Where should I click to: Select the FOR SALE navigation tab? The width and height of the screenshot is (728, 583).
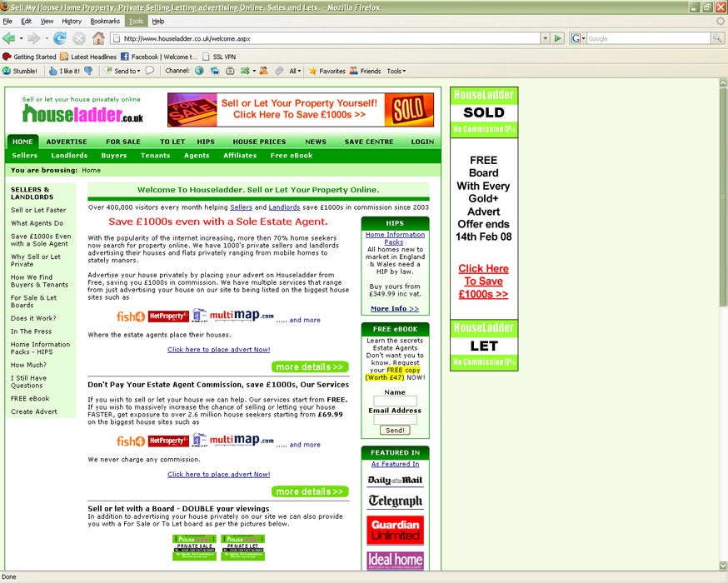point(123,142)
